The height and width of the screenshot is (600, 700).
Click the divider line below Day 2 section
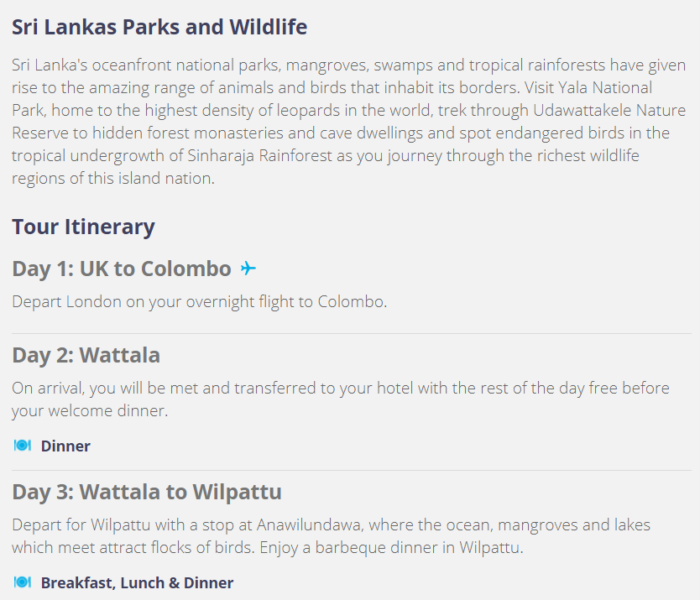click(352, 470)
